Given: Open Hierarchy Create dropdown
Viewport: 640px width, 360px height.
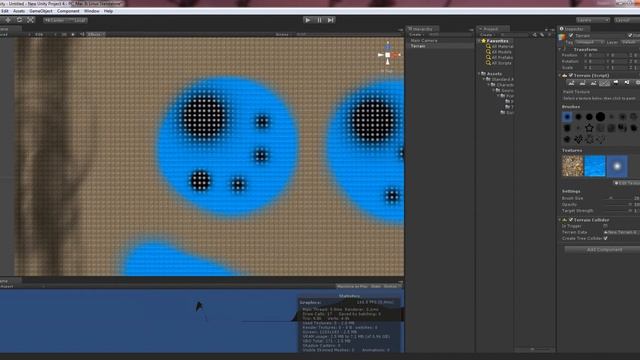Looking at the screenshot, I should click(x=416, y=35).
